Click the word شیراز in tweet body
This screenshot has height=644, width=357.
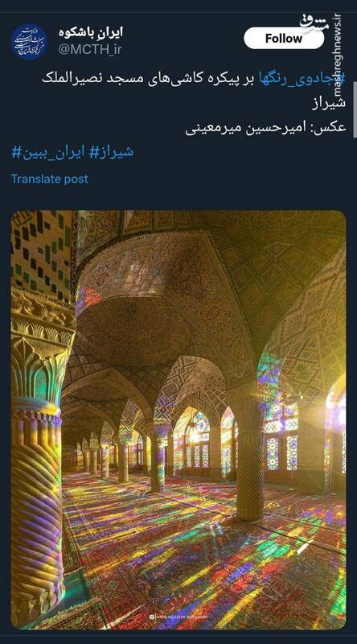(329, 103)
